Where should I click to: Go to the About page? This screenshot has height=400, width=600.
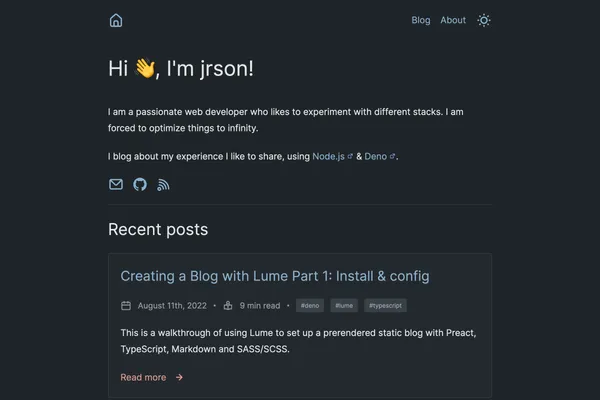tap(453, 20)
